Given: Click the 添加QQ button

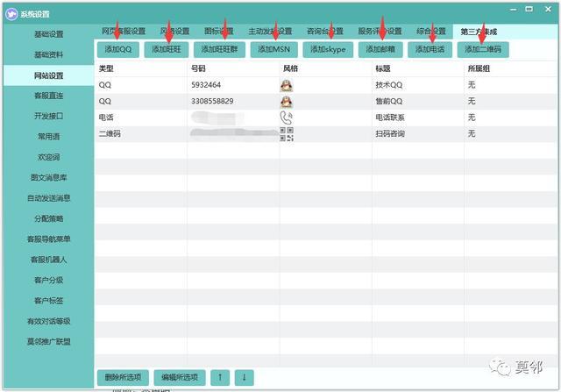Looking at the screenshot, I should coord(118,49).
